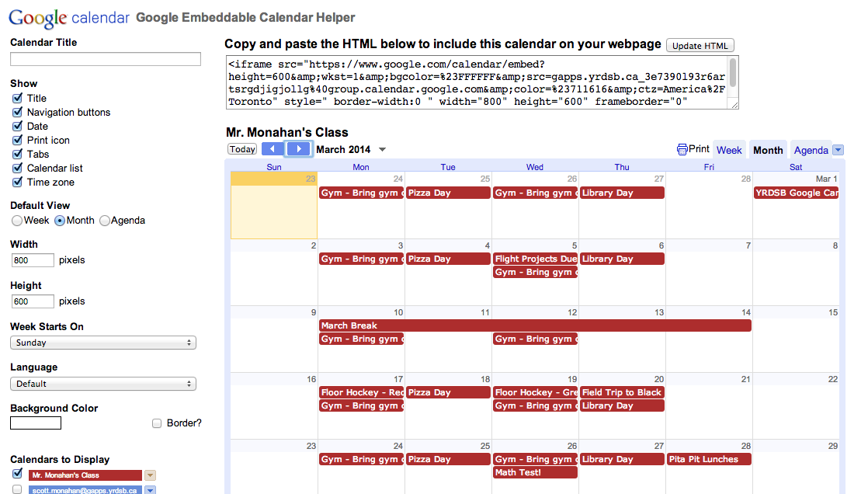Go to the previous month with the left arrow
The image size is (868, 494).
(273, 149)
